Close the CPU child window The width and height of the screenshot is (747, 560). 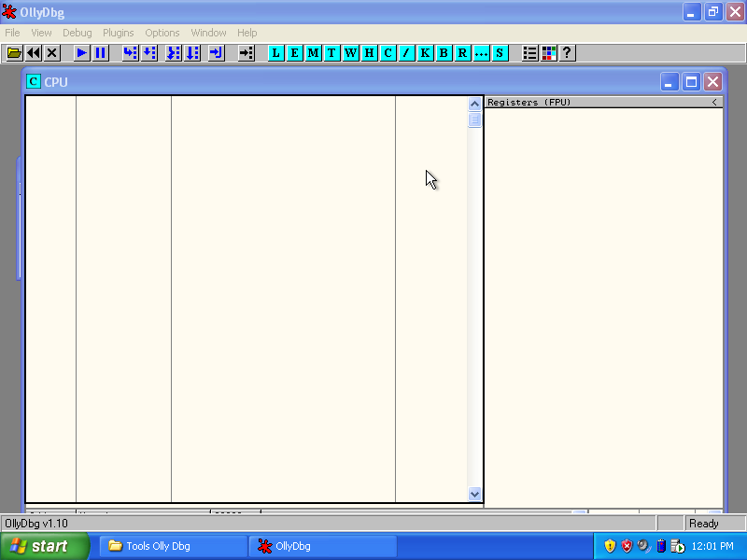713,82
